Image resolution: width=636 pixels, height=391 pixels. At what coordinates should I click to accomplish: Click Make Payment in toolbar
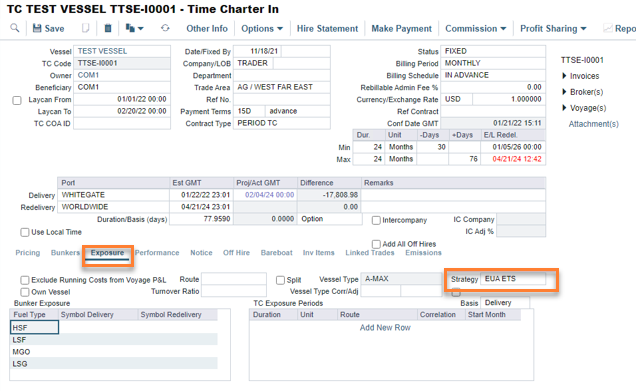402,28
